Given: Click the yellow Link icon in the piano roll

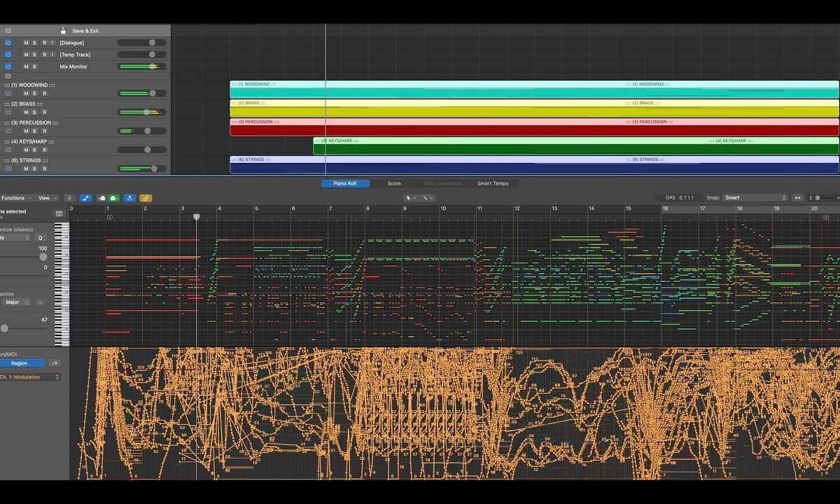Looking at the screenshot, I should point(146,198).
